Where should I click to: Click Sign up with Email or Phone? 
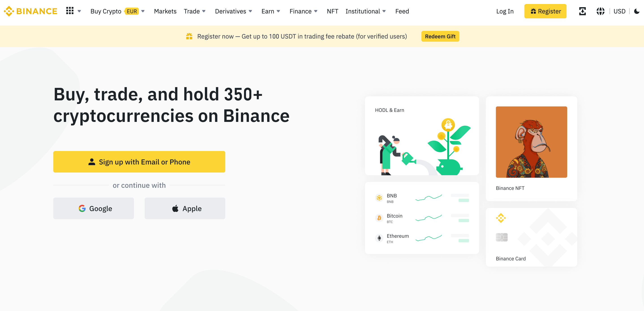pyautogui.click(x=139, y=162)
